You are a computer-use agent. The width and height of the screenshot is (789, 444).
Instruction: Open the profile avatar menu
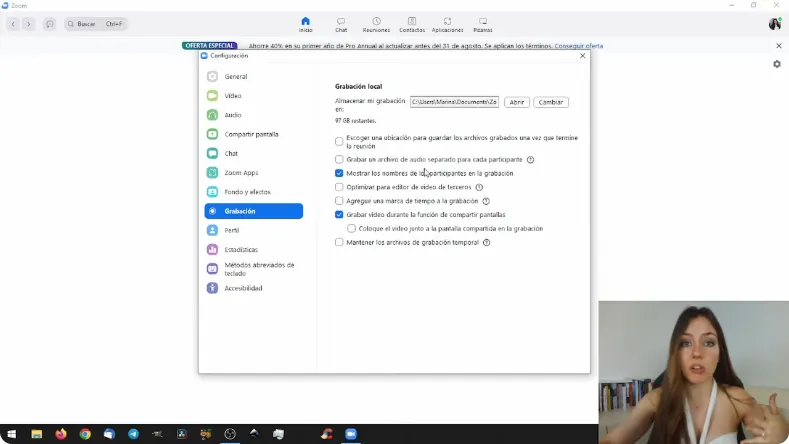[775, 24]
